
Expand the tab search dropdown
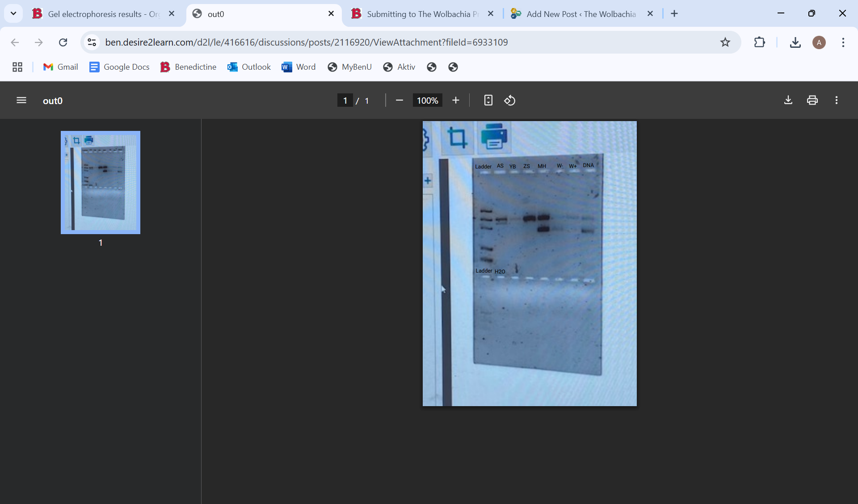[13, 13]
